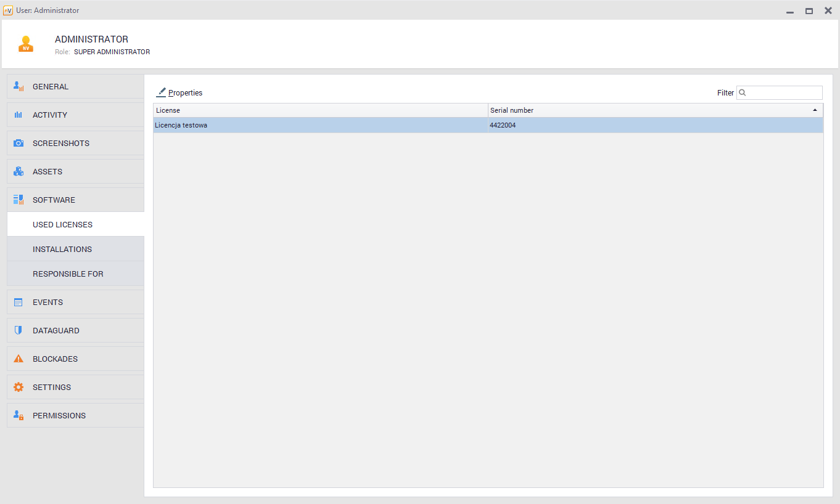This screenshot has height=504, width=840.
Task: Collapse the Software section in sidebar
Action: pyautogui.click(x=54, y=200)
